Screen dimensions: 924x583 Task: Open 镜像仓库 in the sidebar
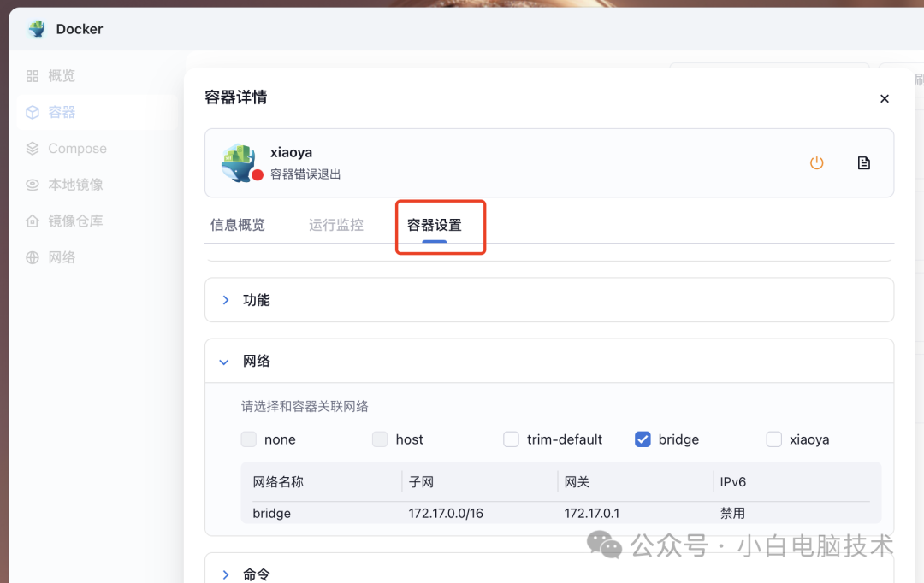75,221
